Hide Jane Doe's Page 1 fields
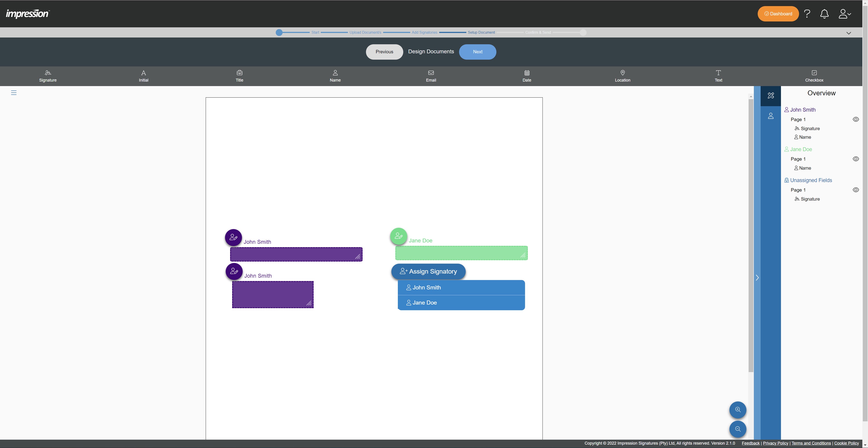This screenshot has height=448, width=868. (x=856, y=159)
